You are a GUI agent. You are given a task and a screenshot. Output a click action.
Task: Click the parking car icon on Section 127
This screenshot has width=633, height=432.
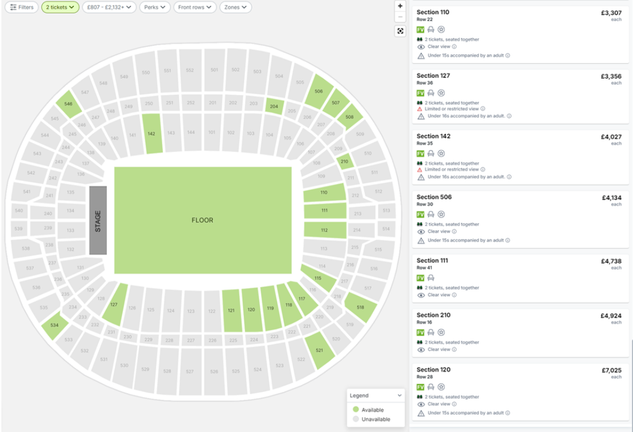click(x=431, y=93)
